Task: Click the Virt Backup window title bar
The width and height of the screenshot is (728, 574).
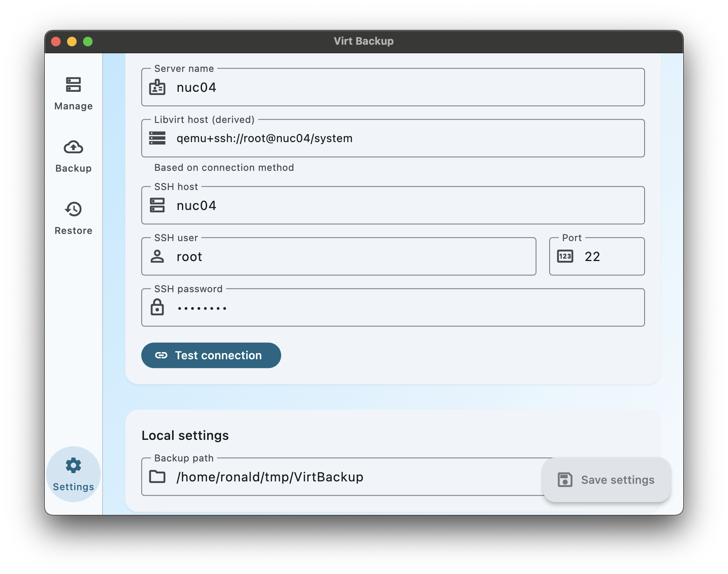Action: [x=363, y=41]
